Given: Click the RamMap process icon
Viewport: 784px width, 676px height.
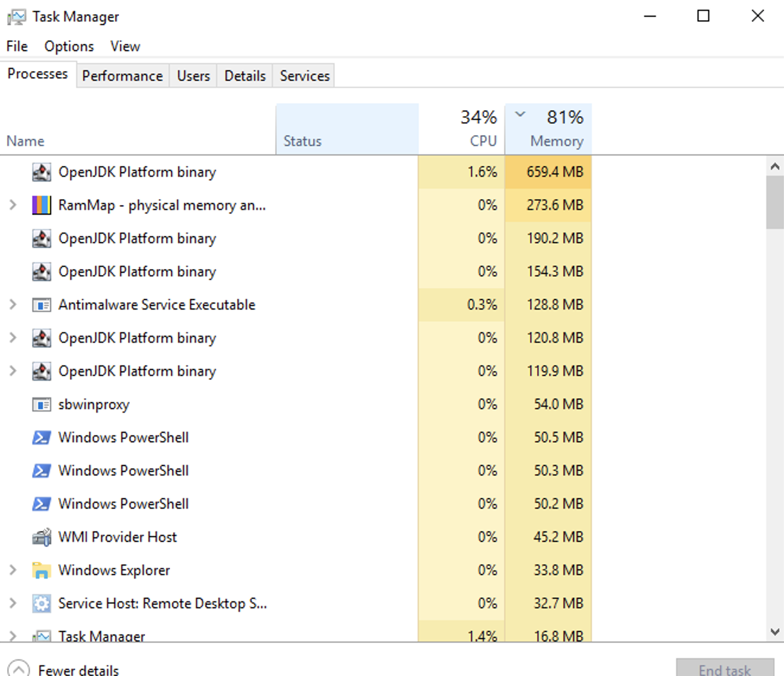Looking at the screenshot, I should tap(42, 205).
